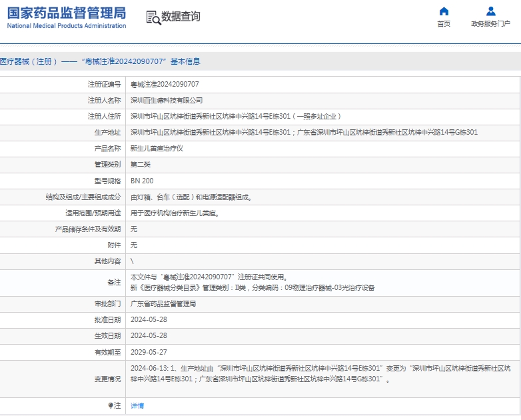
Task: Click the 产品名称 field label
Action: 108,148
